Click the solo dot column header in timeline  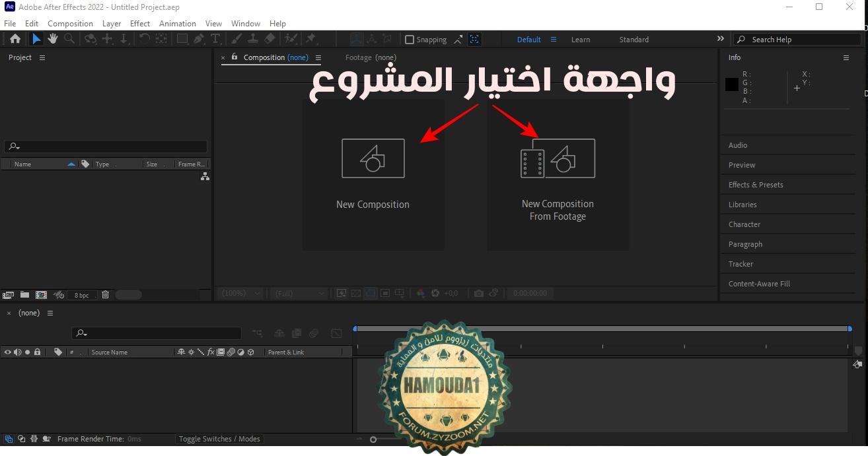(x=27, y=352)
